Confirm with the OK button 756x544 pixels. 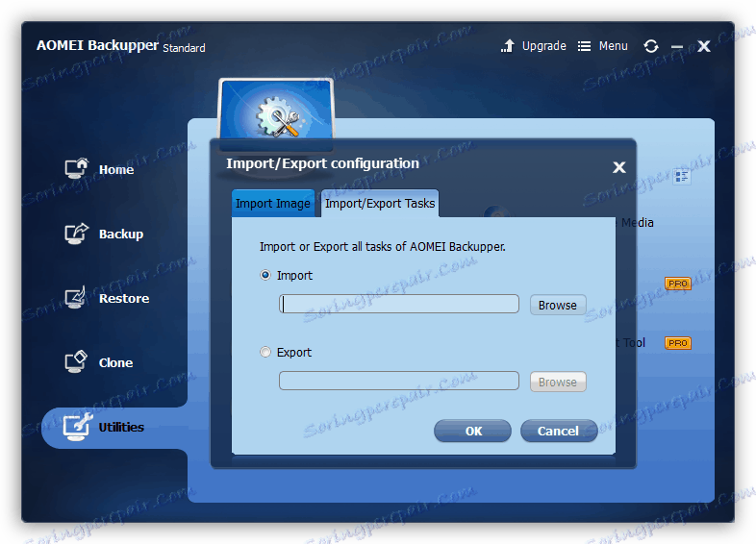(x=472, y=431)
